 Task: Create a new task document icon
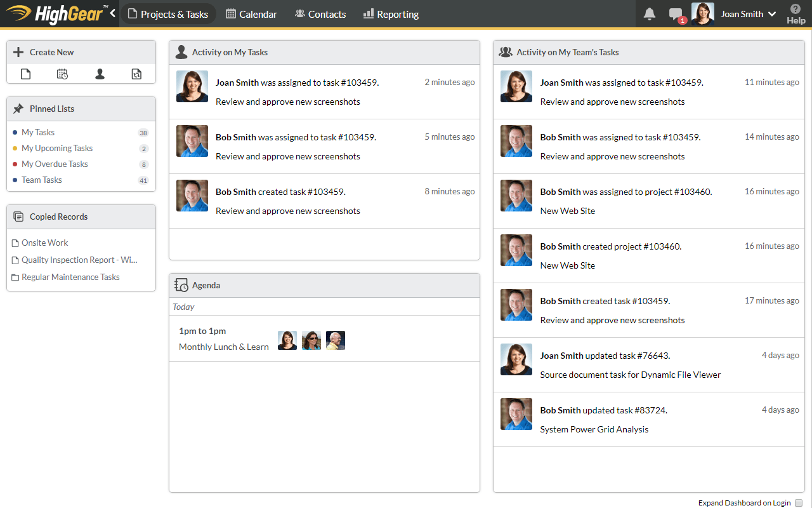click(x=25, y=74)
